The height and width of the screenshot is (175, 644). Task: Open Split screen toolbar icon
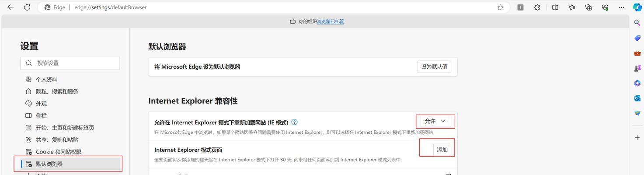coord(555,7)
